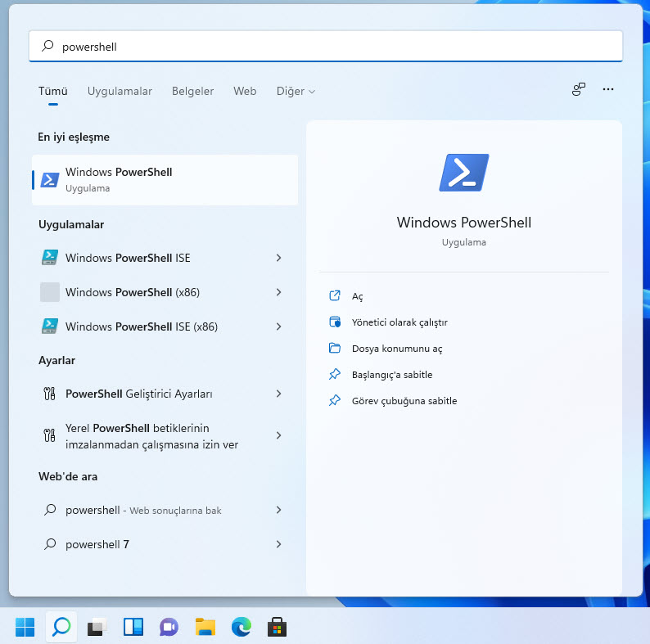This screenshot has width=650, height=644.
Task: Expand Windows PowerShell (x86) chevron
Action: tap(278, 292)
